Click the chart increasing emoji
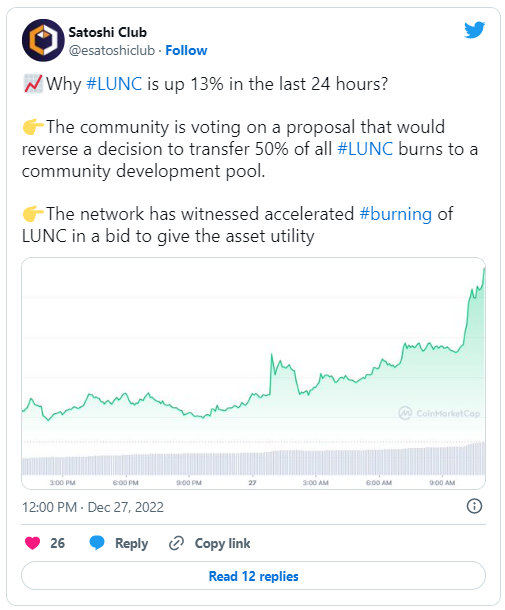This screenshot has width=505, height=610. click(33, 84)
